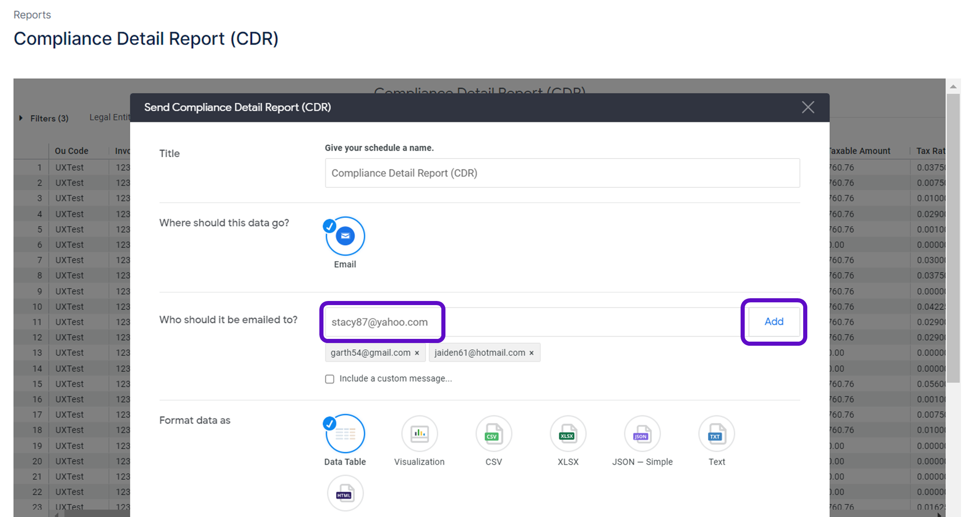Click the vertical scrollbar up arrow

pyautogui.click(x=953, y=86)
